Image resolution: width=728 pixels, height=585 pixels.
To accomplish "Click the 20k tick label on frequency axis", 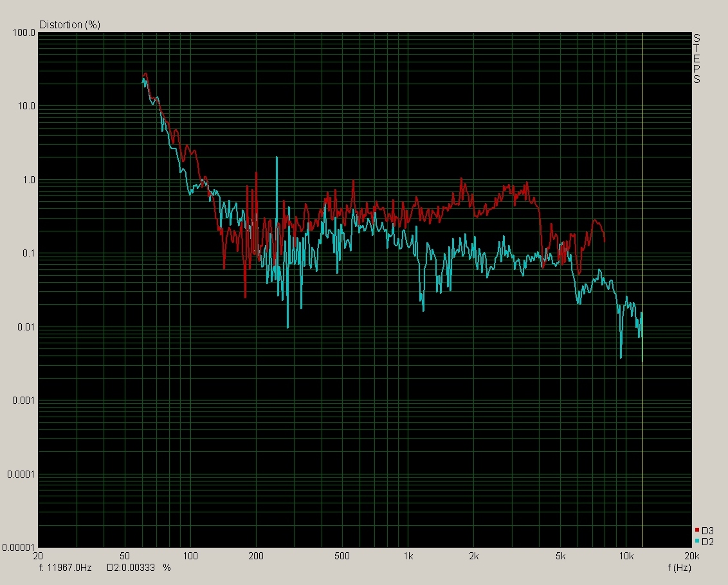I will (691, 555).
